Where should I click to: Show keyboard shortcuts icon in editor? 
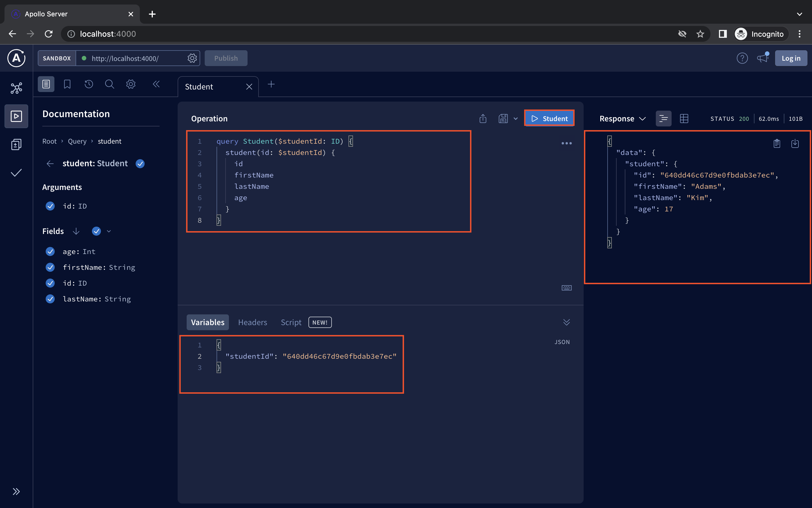[566, 288]
